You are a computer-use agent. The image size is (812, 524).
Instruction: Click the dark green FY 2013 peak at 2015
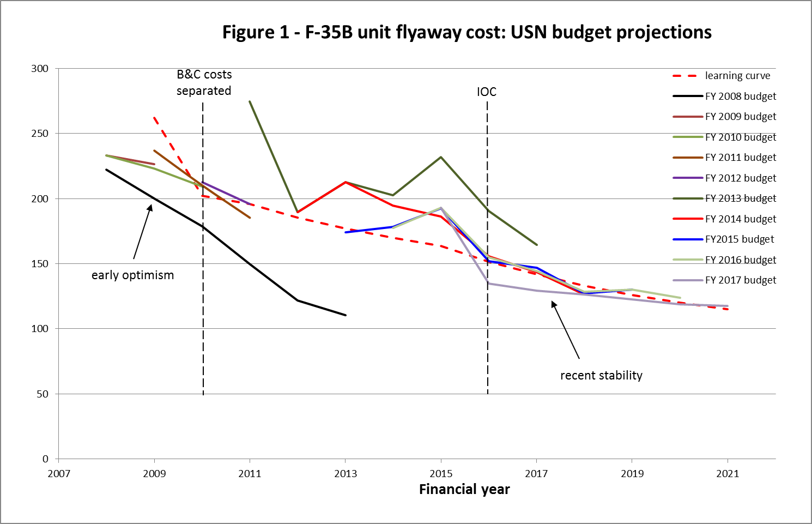coord(441,157)
